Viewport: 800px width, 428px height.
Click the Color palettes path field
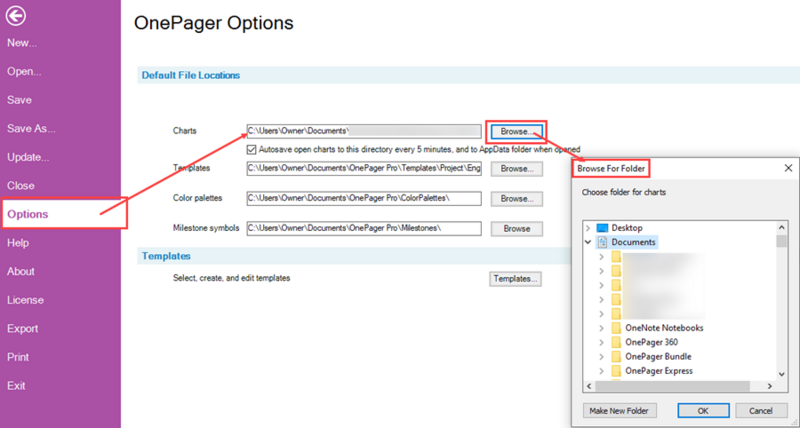coord(364,198)
